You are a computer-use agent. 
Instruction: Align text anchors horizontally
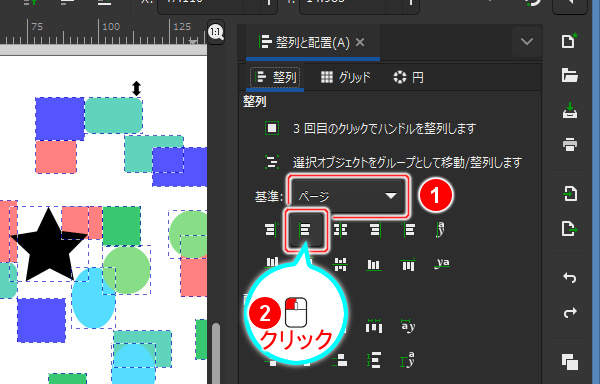(x=441, y=229)
